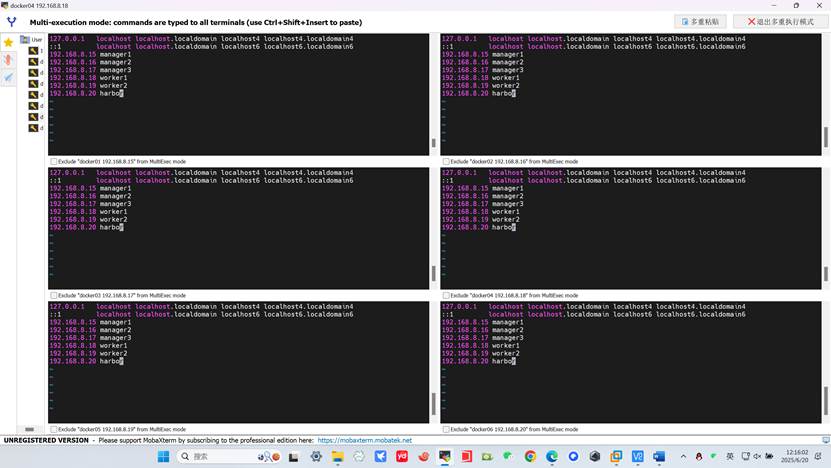The width and height of the screenshot is (831, 468).
Task: Select the User sessions folder
Action: point(31,40)
